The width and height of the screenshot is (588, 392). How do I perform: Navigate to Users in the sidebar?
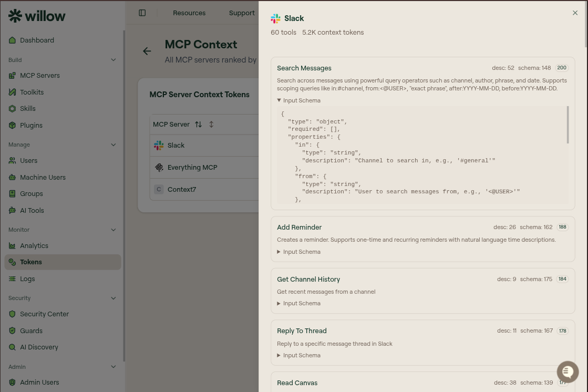pyautogui.click(x=28, y=161)
